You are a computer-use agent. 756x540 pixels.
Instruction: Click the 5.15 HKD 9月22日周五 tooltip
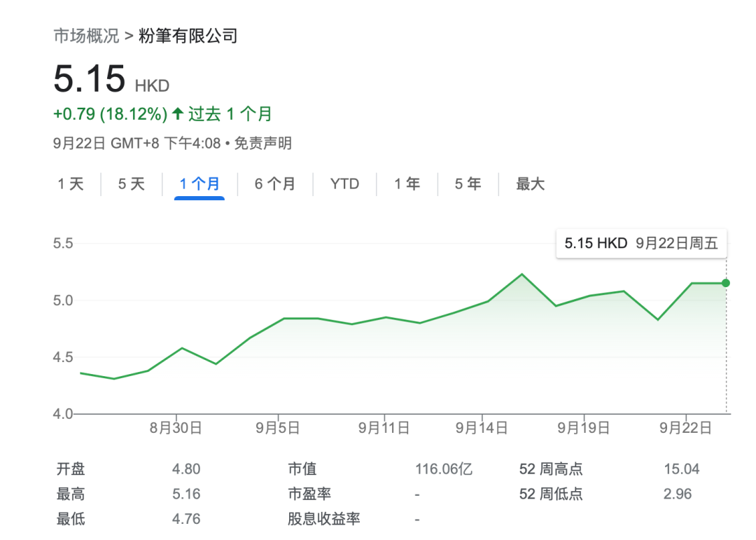(641, 243)
